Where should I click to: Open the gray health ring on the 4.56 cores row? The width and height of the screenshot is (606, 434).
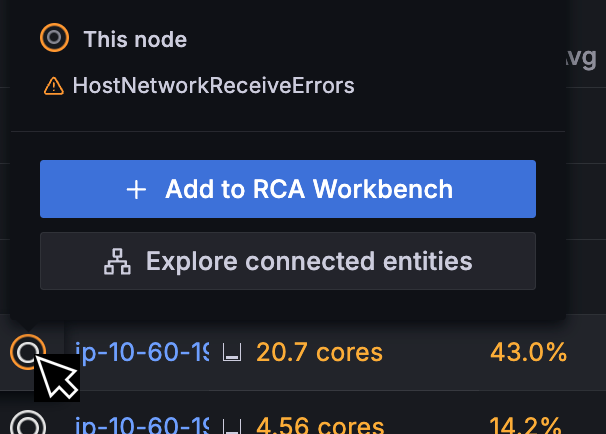[29, 424]
